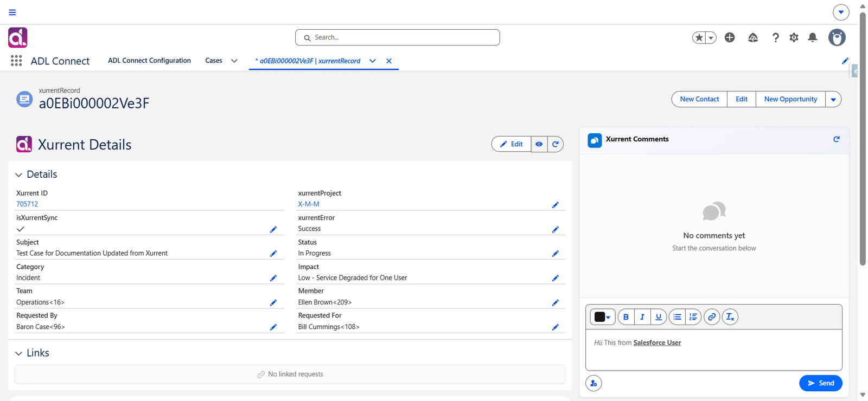The width and height of the screenshot is (868, 401).
Task: Click in the global Search field
Action: (x=398, y=37)
